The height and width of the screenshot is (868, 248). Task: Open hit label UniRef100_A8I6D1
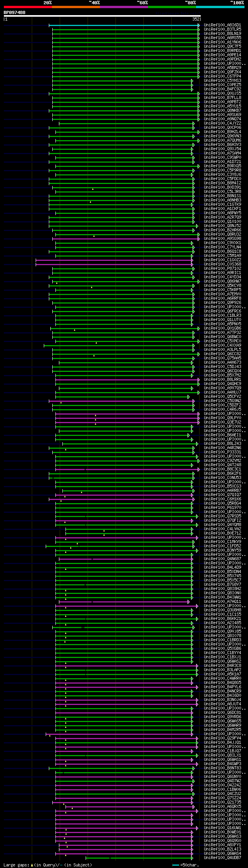tap(222, 25)
